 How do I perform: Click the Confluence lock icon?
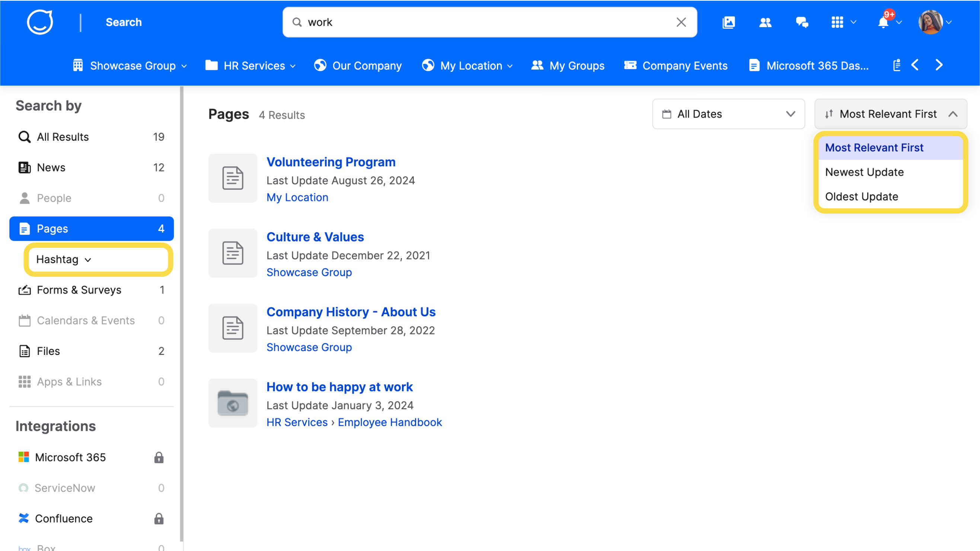[x=159, y=518]
